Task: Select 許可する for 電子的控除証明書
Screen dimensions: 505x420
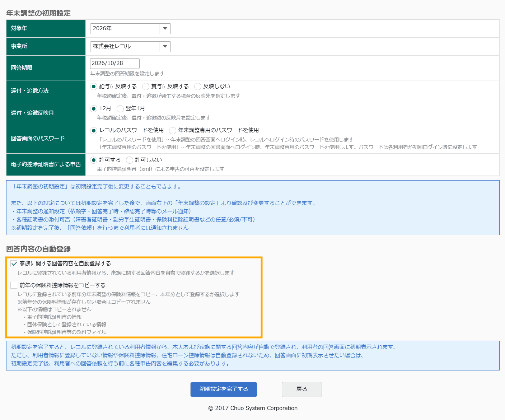Action: (x=94, y=160)
